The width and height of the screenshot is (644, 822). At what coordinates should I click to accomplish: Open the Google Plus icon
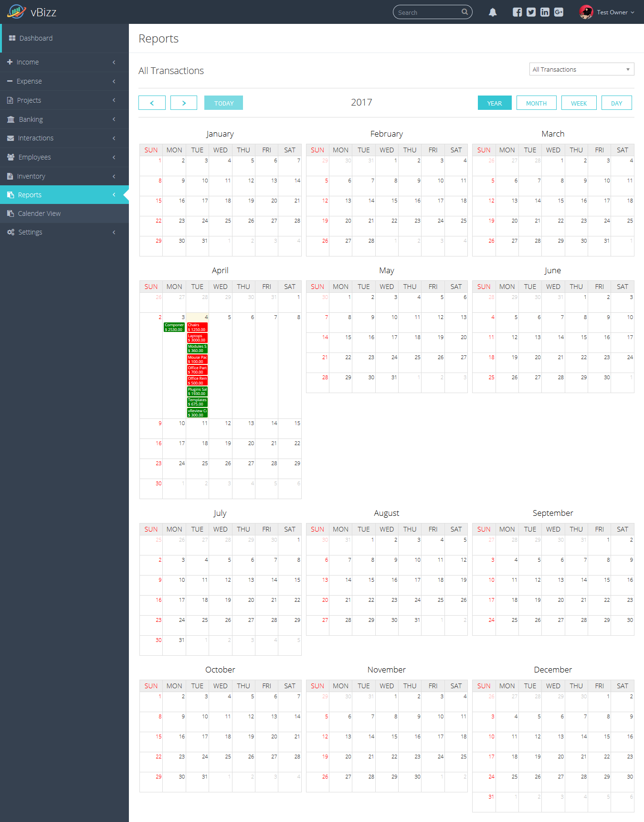tap(559, 12)
